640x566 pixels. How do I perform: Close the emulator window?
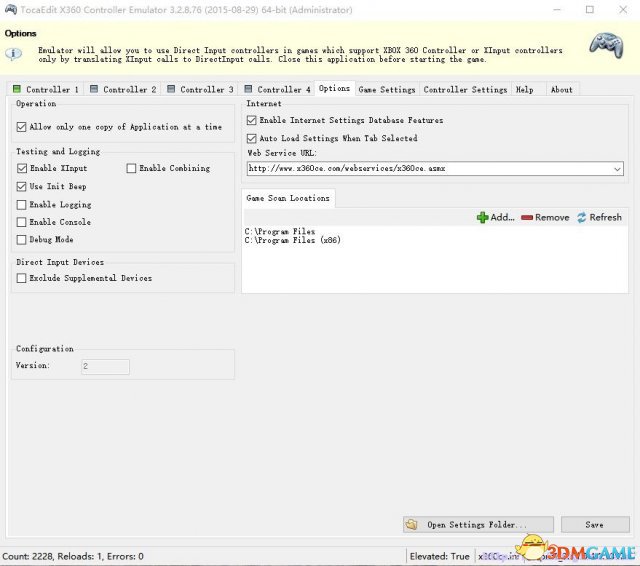pyautogui.click(x=623, y=9)
